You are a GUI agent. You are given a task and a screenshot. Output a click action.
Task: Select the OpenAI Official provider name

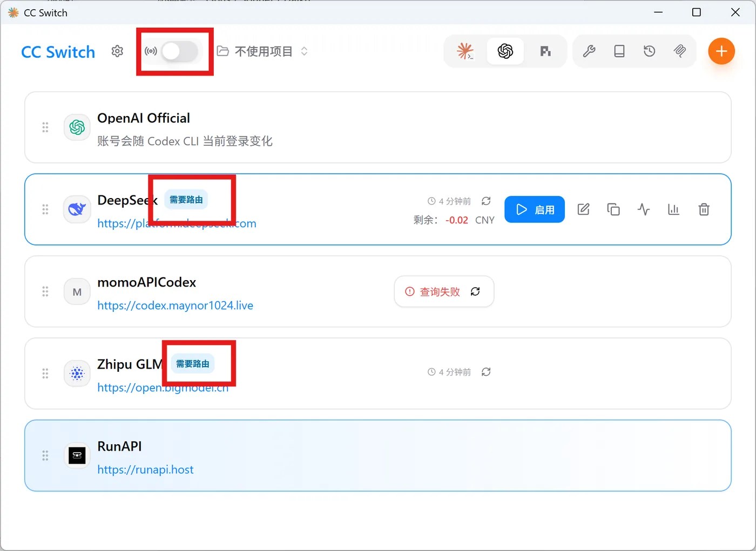click(x=144, y=118)
